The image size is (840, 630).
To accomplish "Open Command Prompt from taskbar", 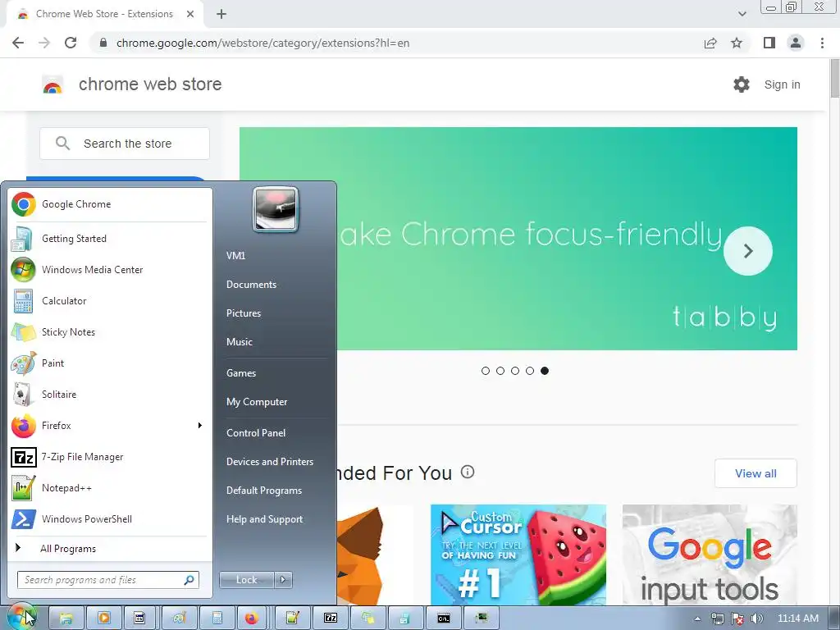I will click(444, 619).
